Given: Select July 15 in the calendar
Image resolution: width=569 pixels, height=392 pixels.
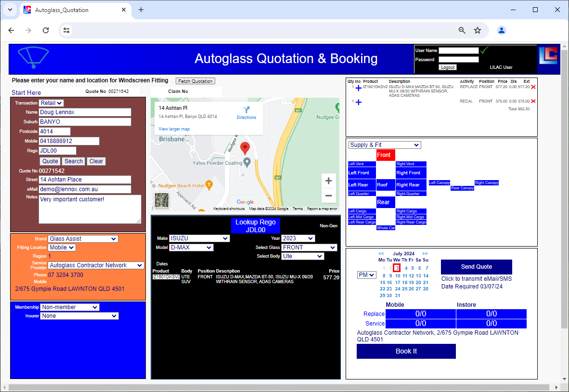Looking at the screenshot, I should 383,282.
